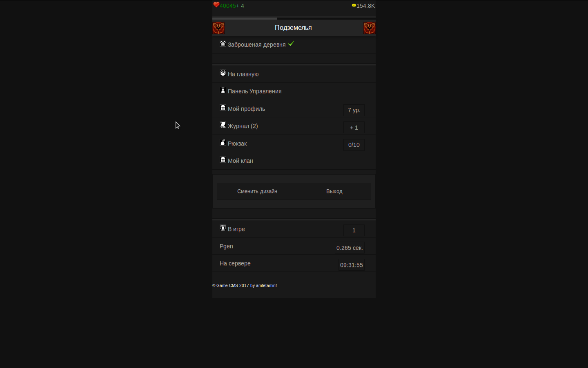Image resolution: width=588 pixels, height=368 pixels.
Task: Click the right red dragon emblem icon
Action: (x=369, y=28)
